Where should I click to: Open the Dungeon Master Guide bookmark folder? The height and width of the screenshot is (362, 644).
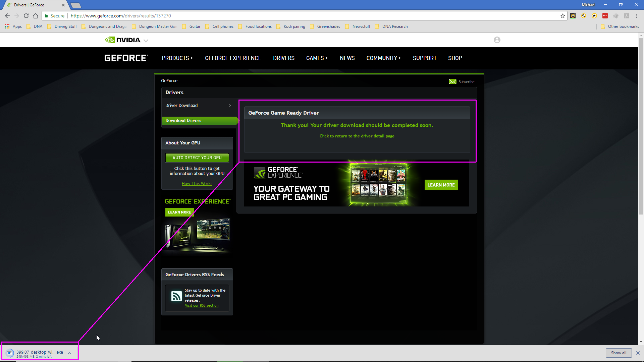pos(154,26)
